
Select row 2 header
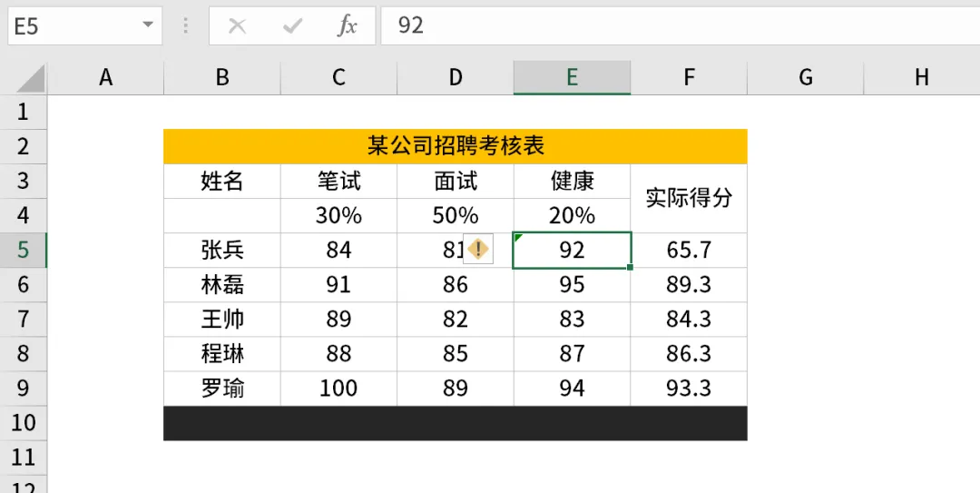pyautogui.click(x=23, y=146)
